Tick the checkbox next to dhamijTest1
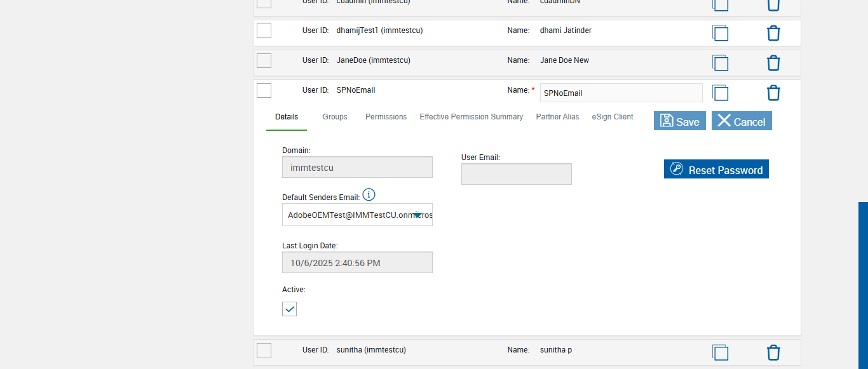This screenshot has width=868, height=369. pos(264,30)
